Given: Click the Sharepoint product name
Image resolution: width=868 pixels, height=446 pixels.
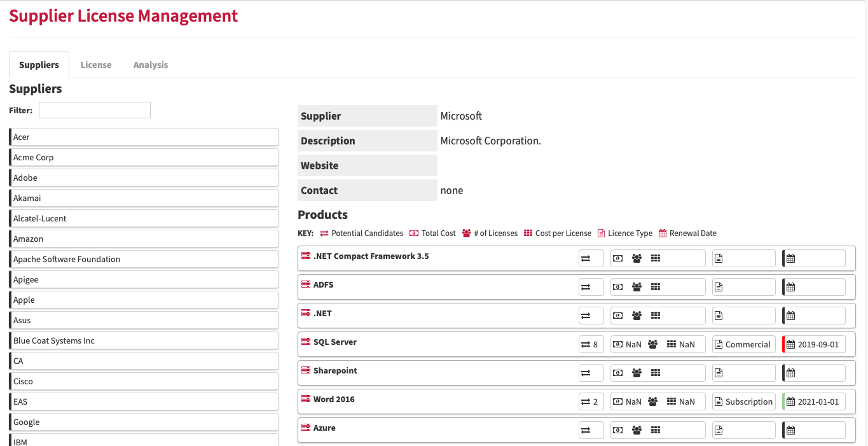Looking at the screenshot, I should pyautogui.click(x=335, y=371).
